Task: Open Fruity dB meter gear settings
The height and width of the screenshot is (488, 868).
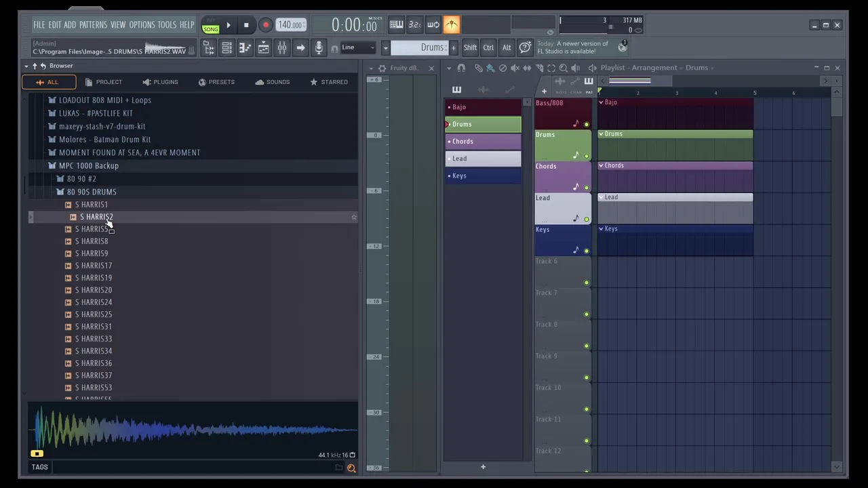Action: (x=382, y=68)
